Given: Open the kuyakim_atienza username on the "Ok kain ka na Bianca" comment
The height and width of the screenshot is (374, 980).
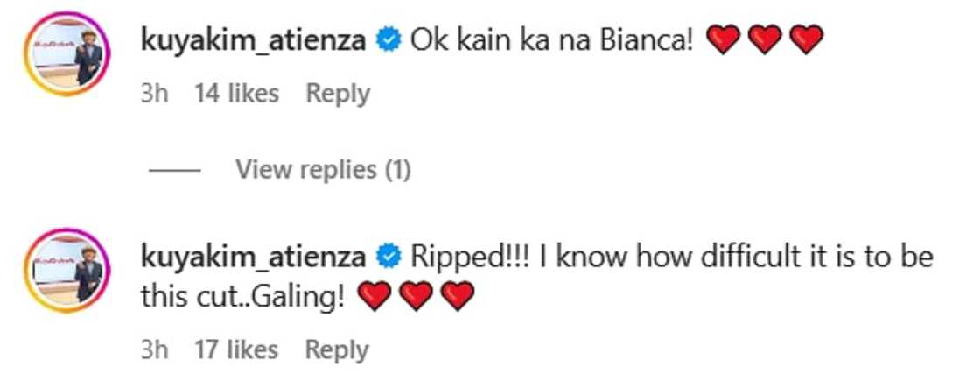Looking at the screenshot, I should pos(253,40).
